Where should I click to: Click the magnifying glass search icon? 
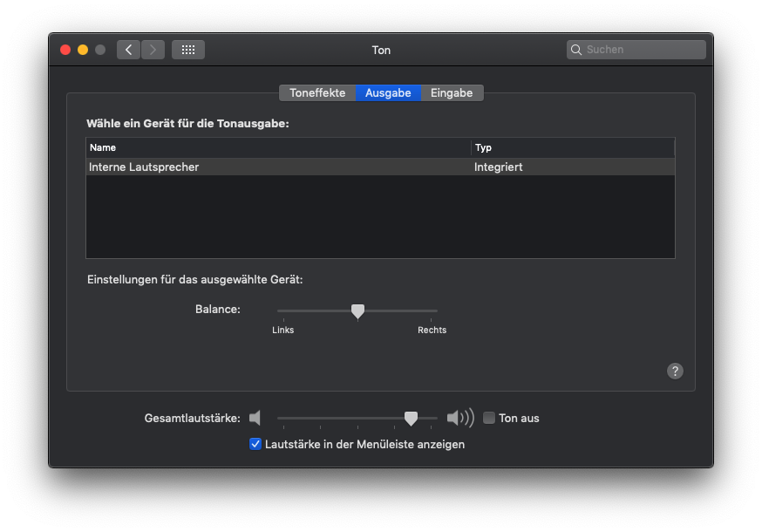click(x=576, y=50)
